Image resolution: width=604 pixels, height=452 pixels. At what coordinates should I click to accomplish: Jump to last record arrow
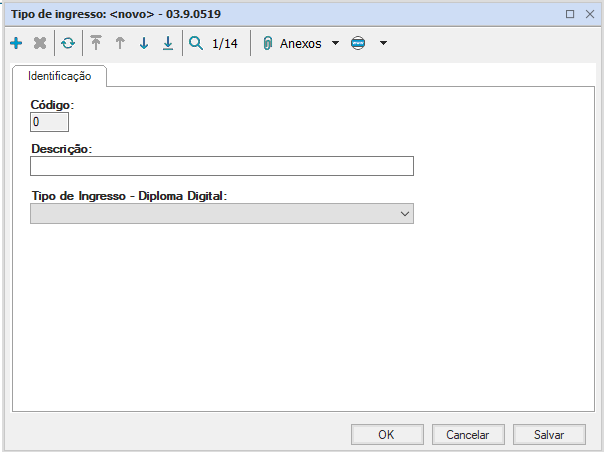(x=168, y=44)
